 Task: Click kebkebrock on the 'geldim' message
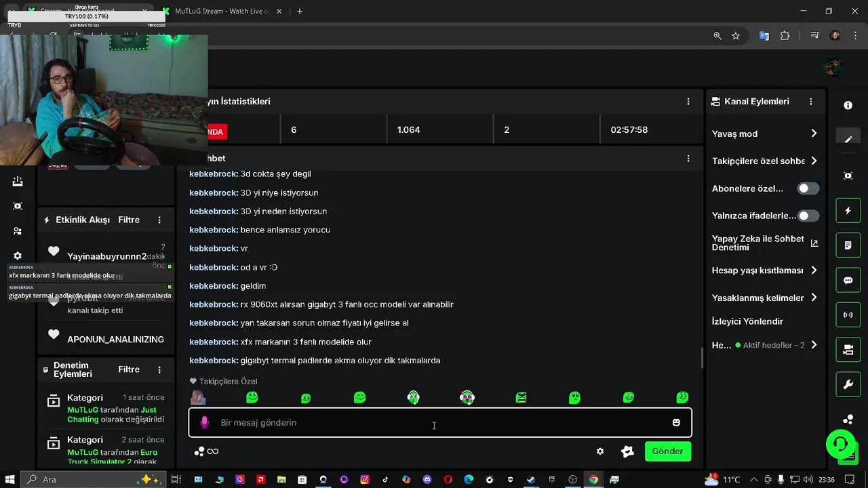pos(213,286)
